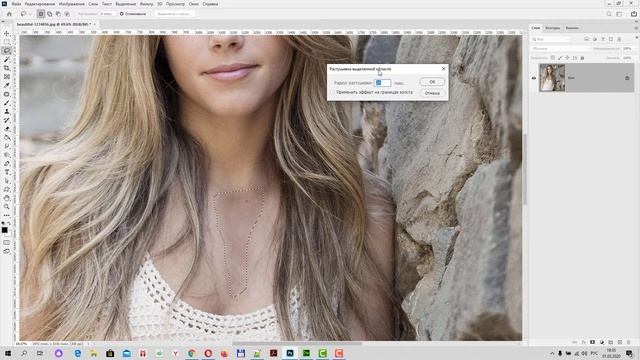
Task: Click Windows Start button
Action: tap(8, 353)
